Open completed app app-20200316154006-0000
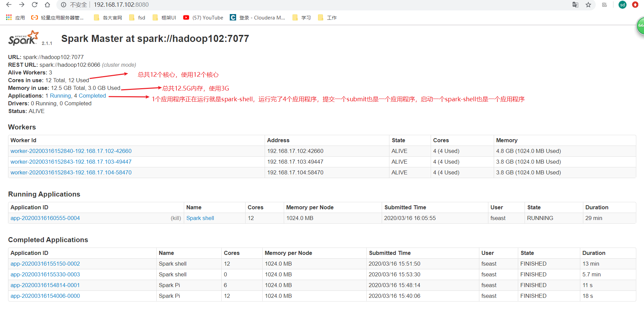644x328 pixels. click(45, 296)
